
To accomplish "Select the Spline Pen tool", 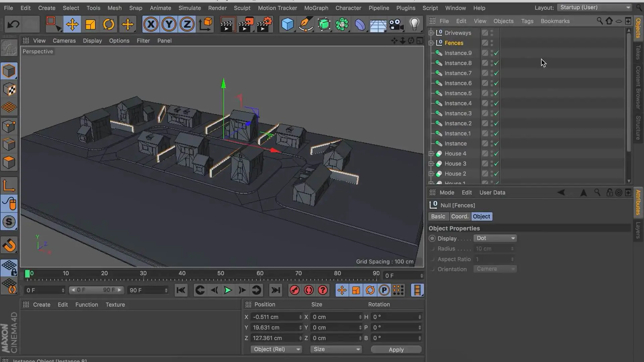I will (x=306, y=24).
